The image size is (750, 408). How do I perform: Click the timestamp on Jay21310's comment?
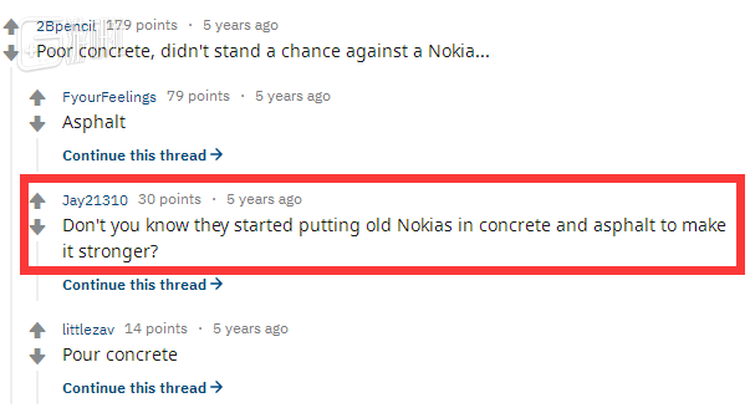(264, 200)
